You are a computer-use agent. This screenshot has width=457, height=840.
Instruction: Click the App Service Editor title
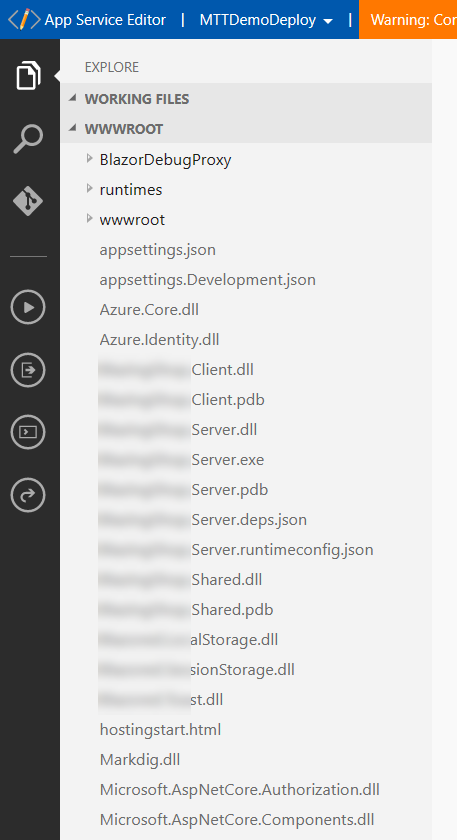[105, 20]
